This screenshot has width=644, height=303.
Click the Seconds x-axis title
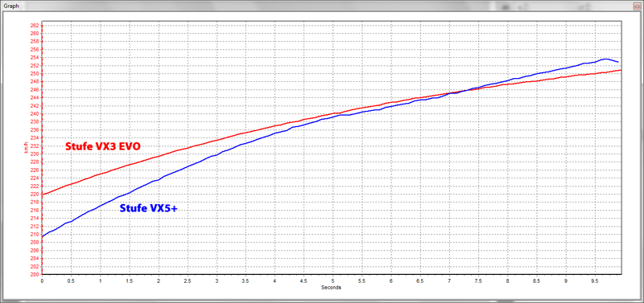point(332,288)
